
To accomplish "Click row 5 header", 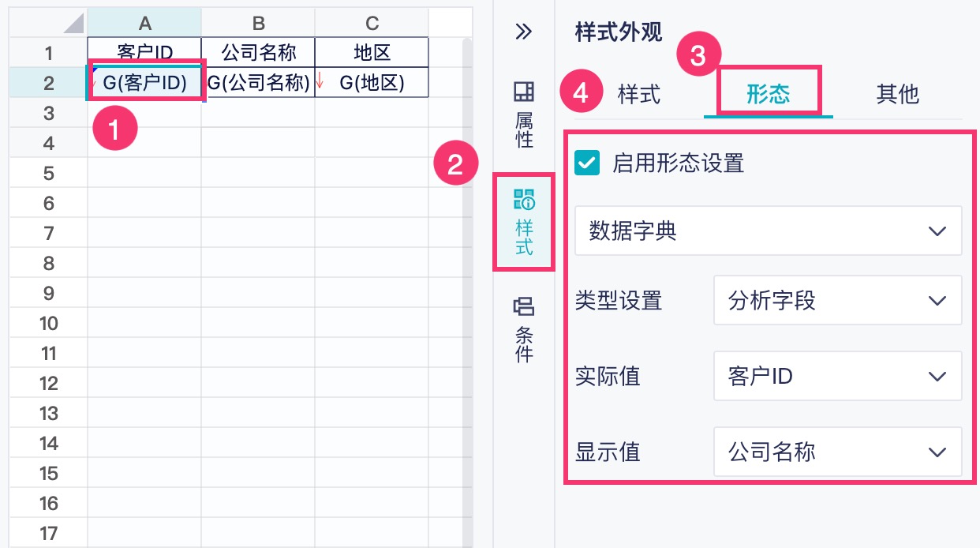I will 48,173.
